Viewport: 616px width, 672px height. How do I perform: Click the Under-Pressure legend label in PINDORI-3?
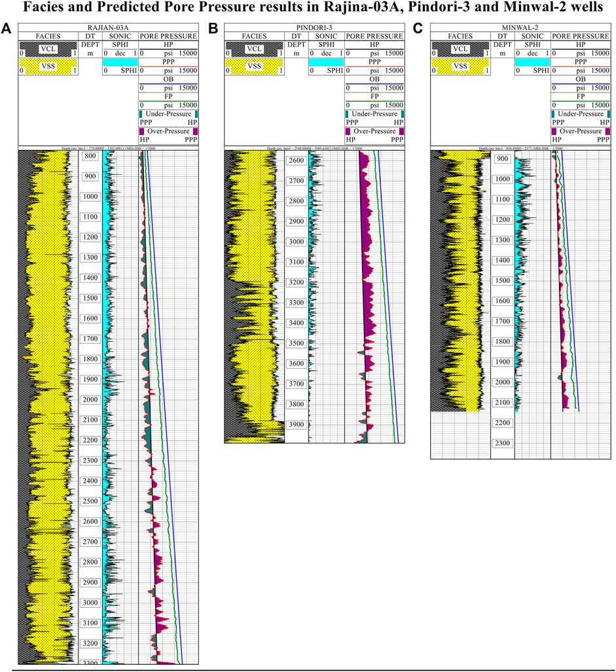pyautogui.click(x=374, y=113)
